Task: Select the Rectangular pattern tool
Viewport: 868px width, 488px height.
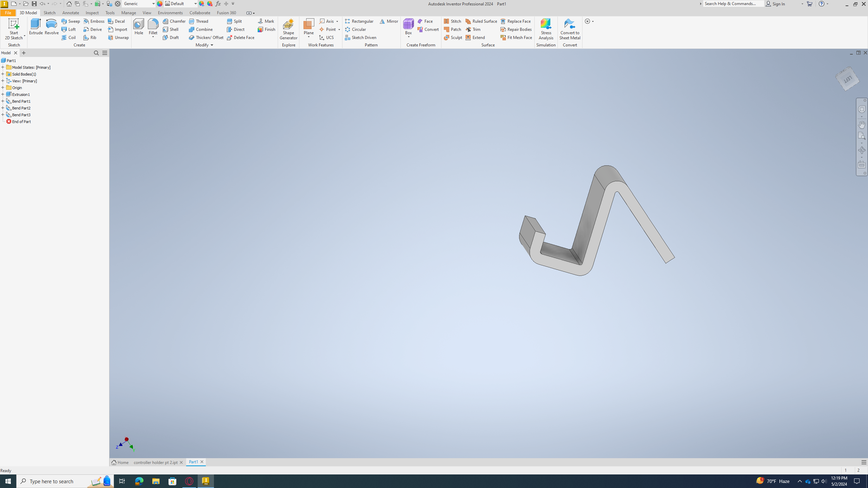Action: [x=359, y=21]
